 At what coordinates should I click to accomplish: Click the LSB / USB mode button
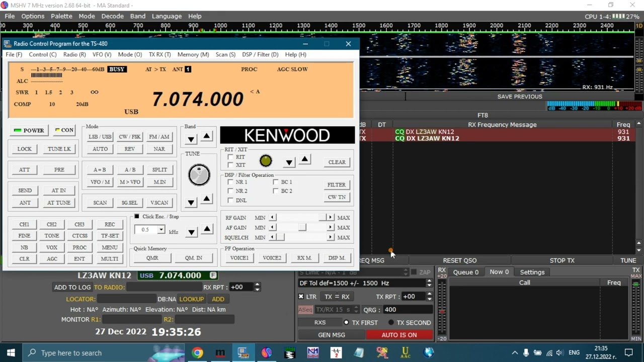pos(100,137)
